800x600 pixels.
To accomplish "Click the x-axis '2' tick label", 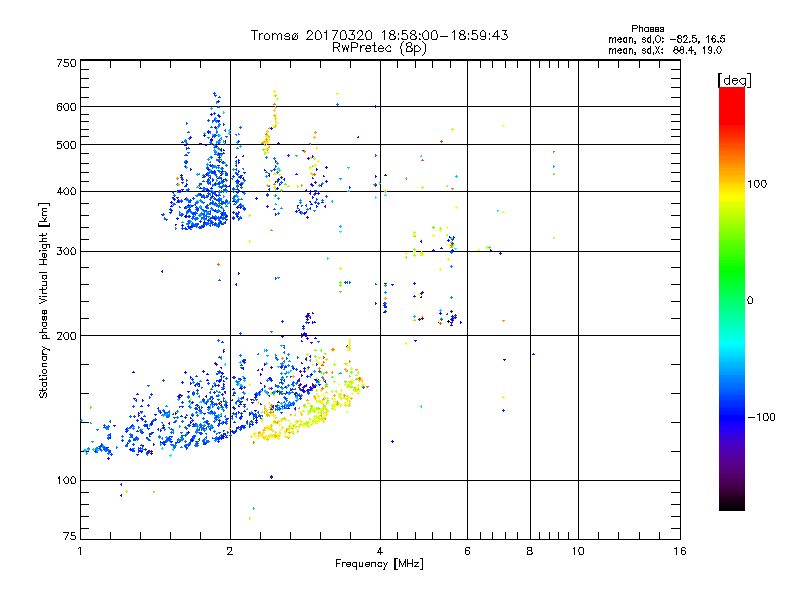I will click(230, 551).
